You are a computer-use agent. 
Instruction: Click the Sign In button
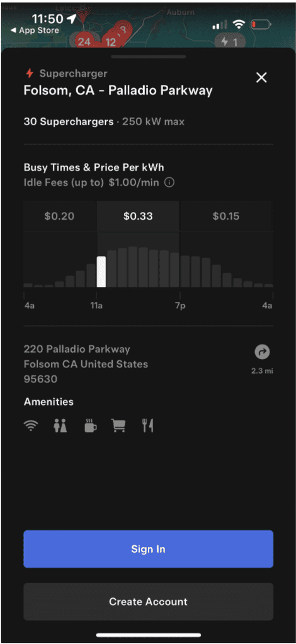click(148, 549)
